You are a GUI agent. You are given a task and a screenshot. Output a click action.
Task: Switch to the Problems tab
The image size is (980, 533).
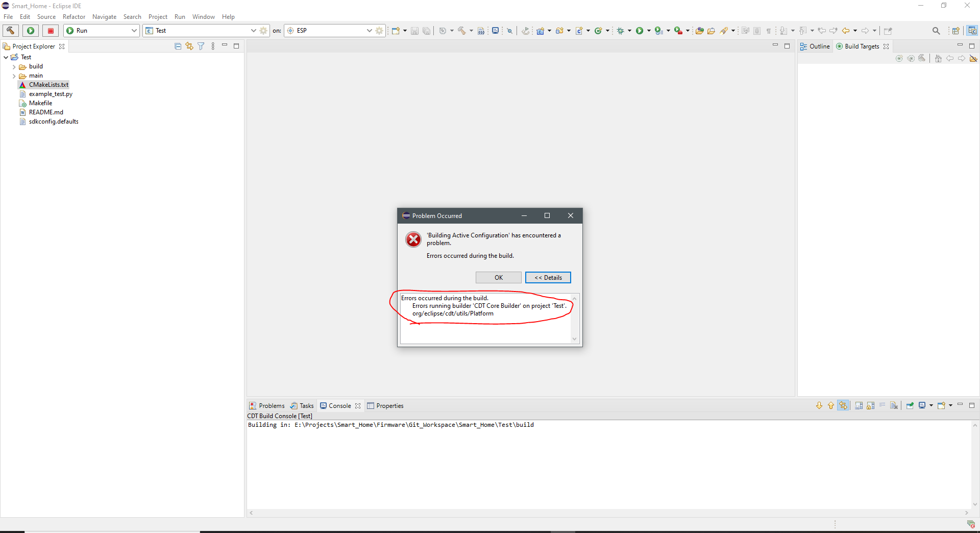(267, 406)
